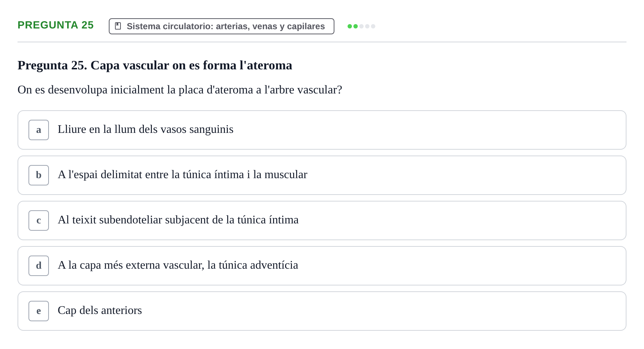Select letter box 'a' option marker
This screenshot has width=644, height=349.
pos(39,130)
